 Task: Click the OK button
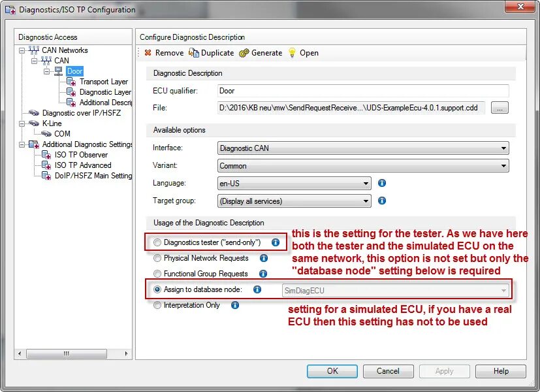pyautogui.click(x=332, y=371)
